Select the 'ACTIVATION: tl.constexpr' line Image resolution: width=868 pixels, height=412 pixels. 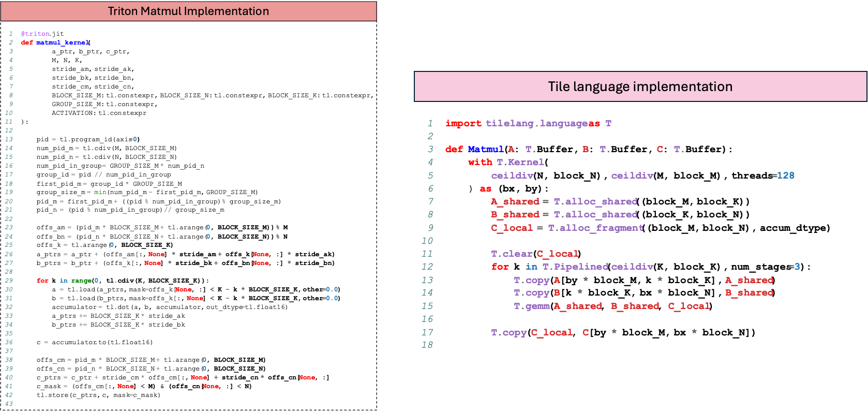99,113
